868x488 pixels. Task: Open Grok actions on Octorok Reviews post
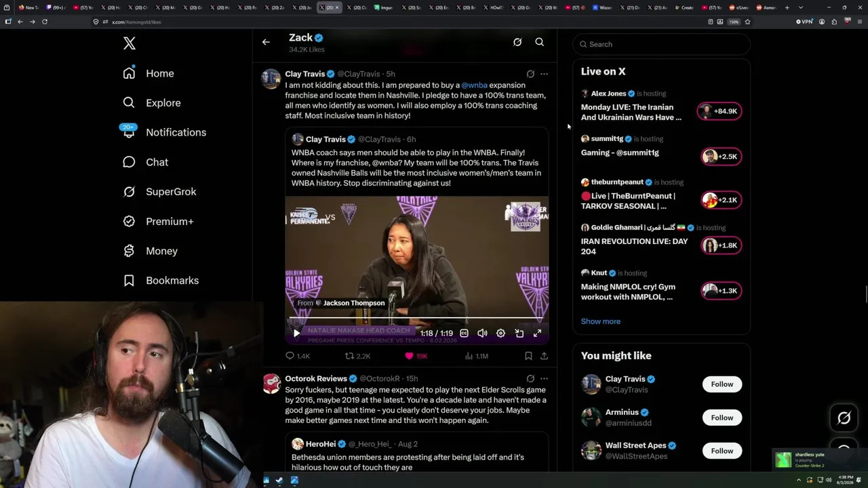click(x=530, y=379)
